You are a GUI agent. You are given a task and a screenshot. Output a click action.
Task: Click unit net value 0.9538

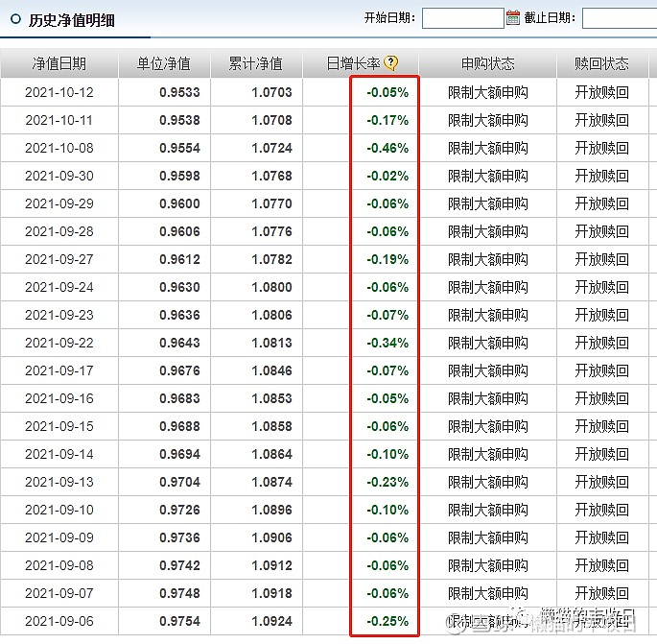[179, 120]
